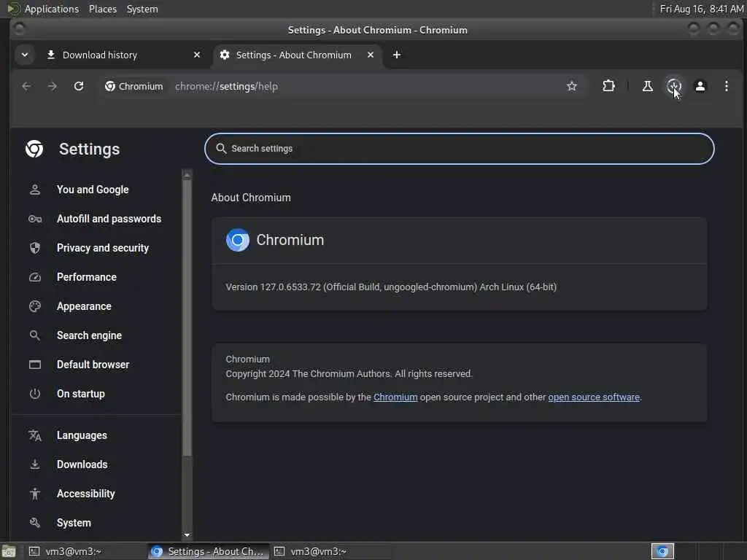Open the Extensions puzzle icon
Screen dimensions: 747x560
tap(608, 86)
